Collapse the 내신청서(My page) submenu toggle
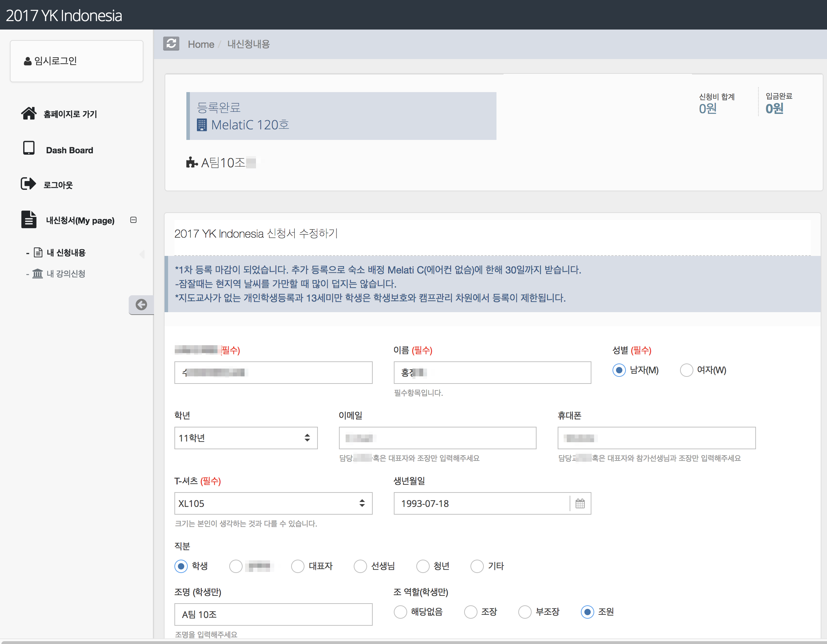The height and width of the screenshot is (644, 827). tap(133, 220)
